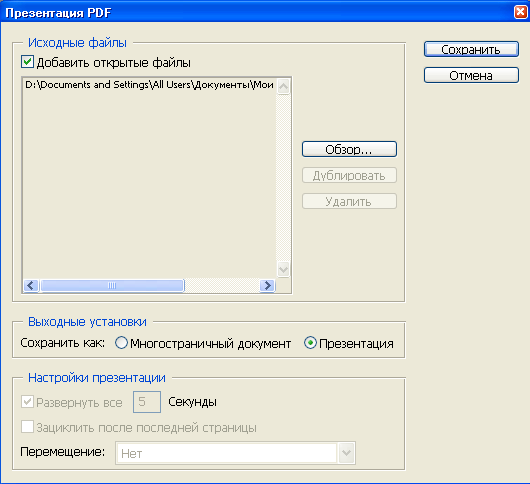Image resolution: width=530 pixels, height=484 pixels.
Task: Click the Отмена button
Action: point(471,75)
